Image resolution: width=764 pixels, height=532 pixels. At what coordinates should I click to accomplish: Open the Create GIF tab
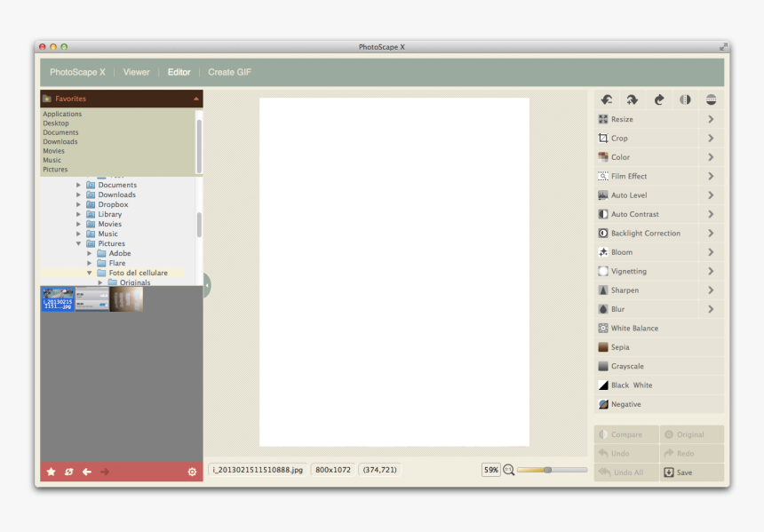click(x=229, y=72)
